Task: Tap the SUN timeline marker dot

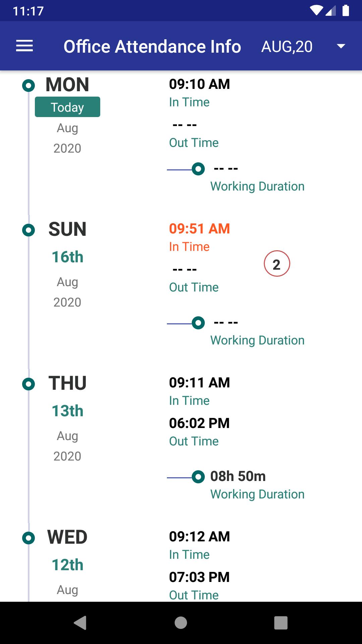Action: pyautogui.click(x=28, y=230)
